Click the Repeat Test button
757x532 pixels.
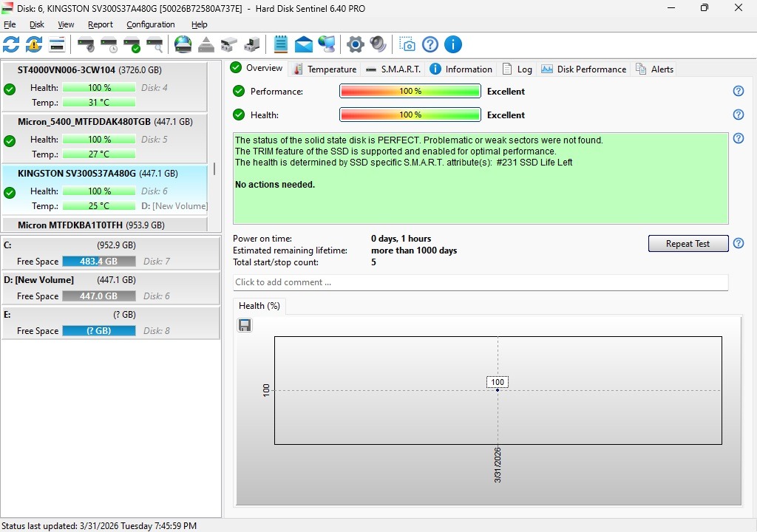click(x=688, y=244)
